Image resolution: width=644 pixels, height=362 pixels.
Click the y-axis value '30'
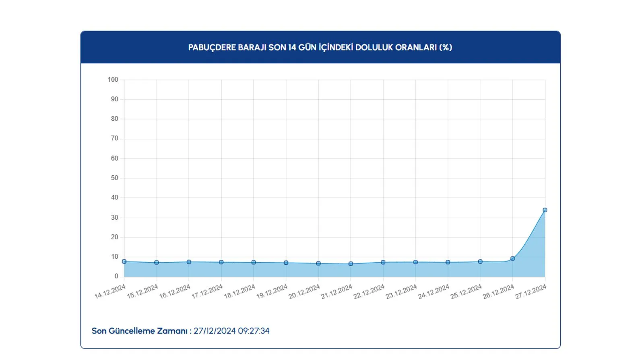pos(115,218)
